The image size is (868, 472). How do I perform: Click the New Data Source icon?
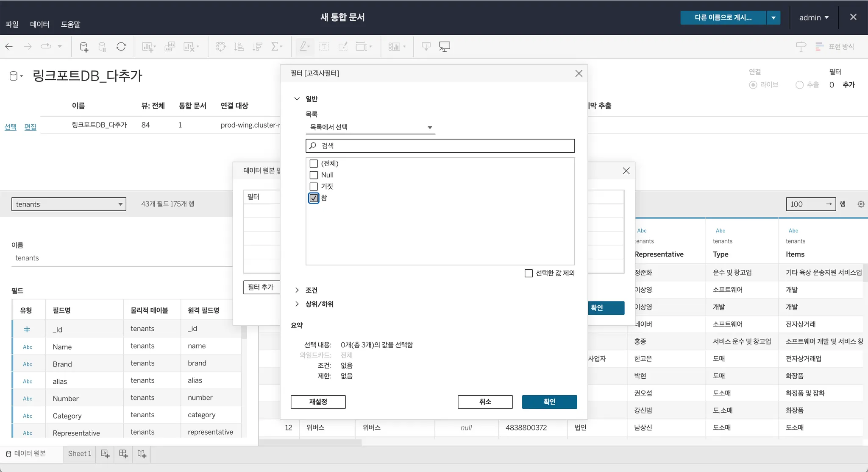coord(84,47)
